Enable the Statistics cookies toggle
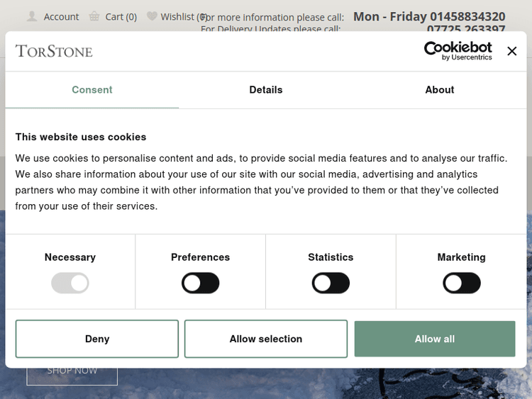The height and width of the screenshot is (399, 532). click(331, 283)
